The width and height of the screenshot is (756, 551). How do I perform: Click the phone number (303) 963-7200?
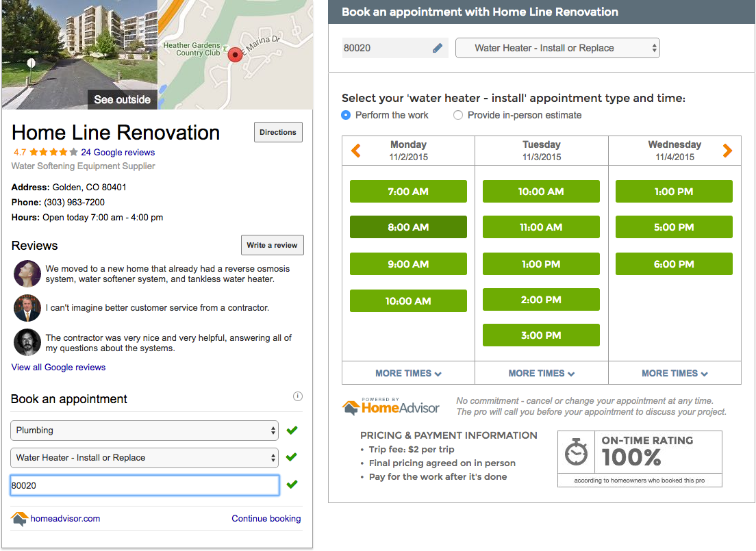[x=74, y=203]
